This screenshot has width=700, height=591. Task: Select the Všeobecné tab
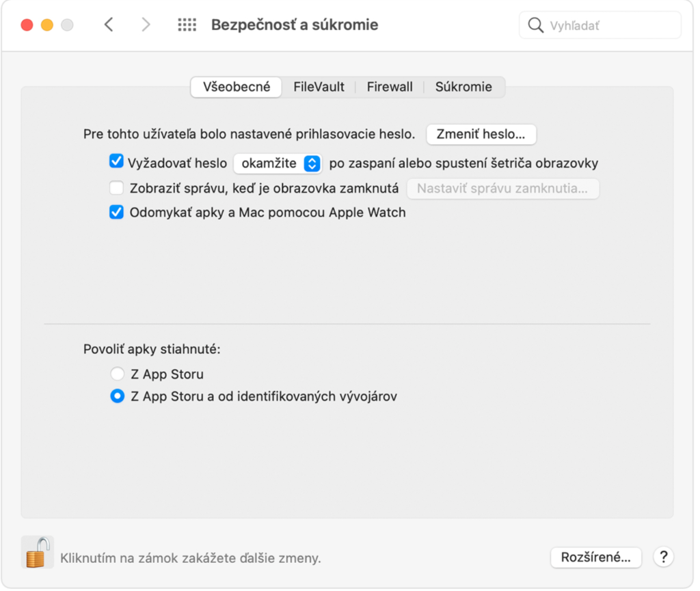point(238,87)
